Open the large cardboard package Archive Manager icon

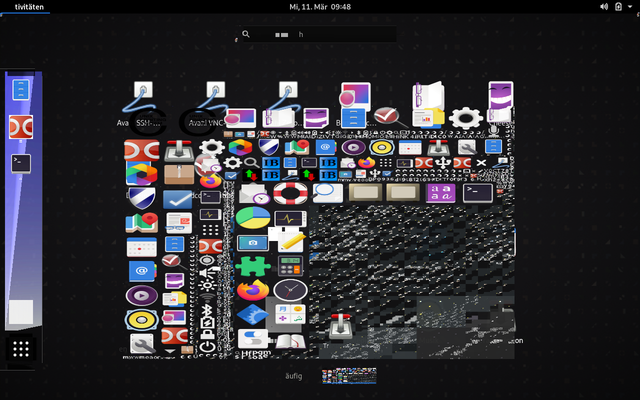(x=179, y=175)
